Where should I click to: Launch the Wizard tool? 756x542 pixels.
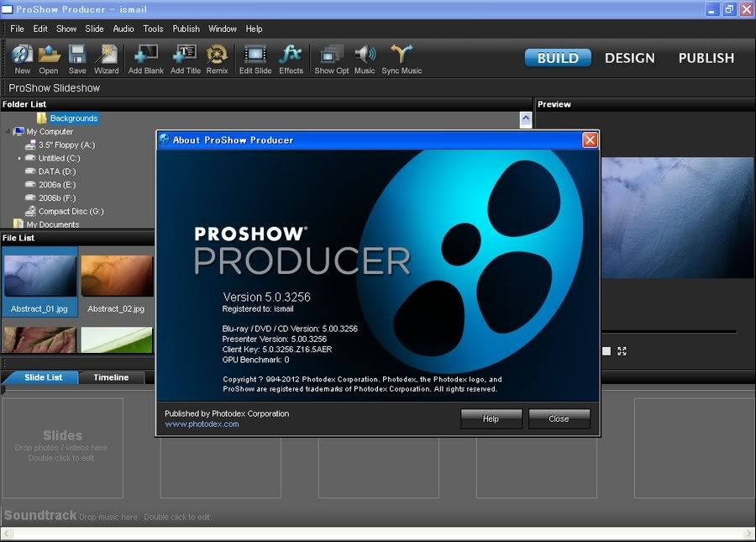coord(107,60)
